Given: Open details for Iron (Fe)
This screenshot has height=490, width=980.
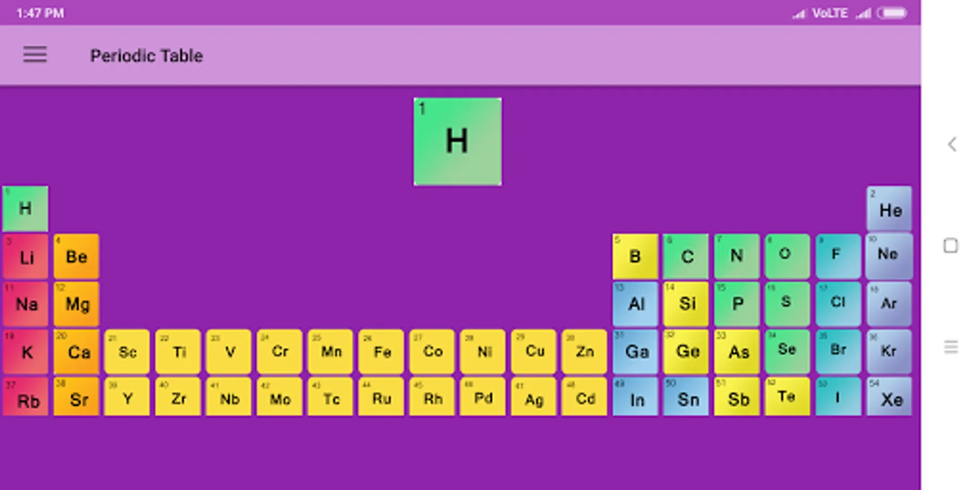Looking at the screenshot, I should pos(381,352).
